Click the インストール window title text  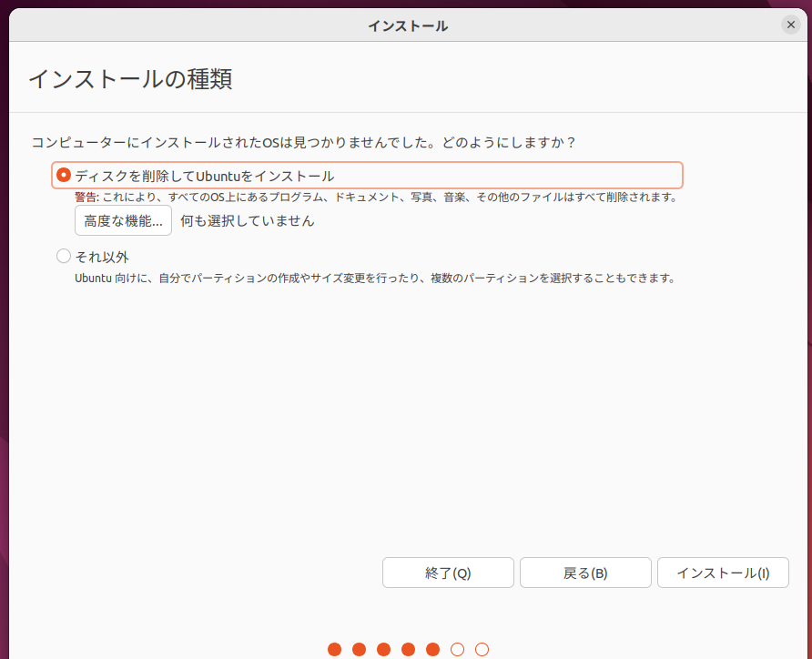408,25
